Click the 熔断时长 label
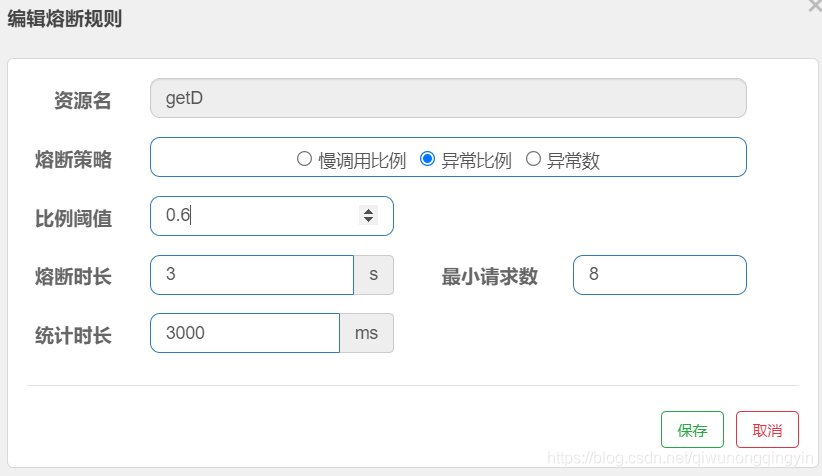 click(x=73, y=276)
